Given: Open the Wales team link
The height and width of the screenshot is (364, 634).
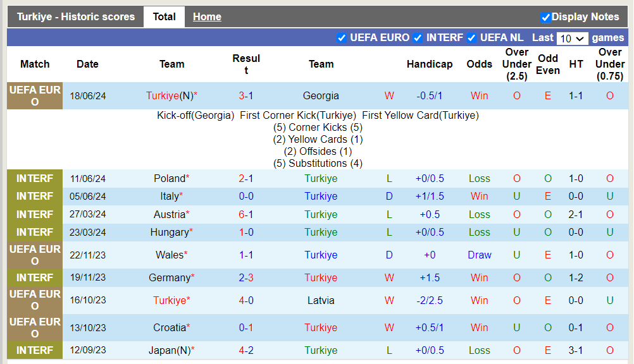Looking at the screenshot, I should pos(169,255).
